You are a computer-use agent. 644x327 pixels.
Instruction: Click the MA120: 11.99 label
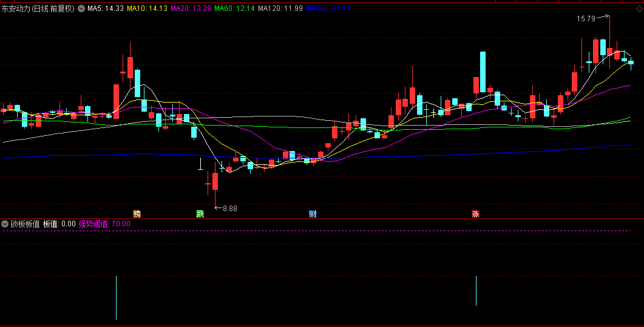(280, 8)
